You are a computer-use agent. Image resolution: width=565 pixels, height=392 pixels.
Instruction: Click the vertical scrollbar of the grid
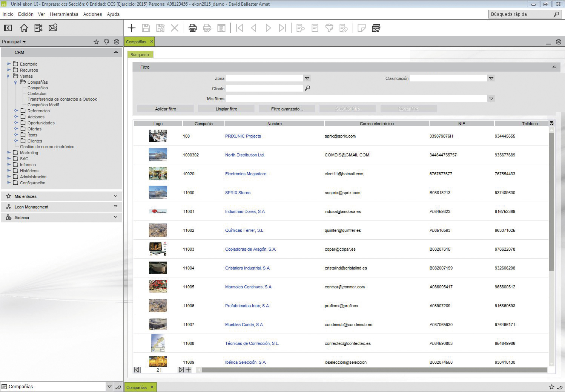point(551,202)
